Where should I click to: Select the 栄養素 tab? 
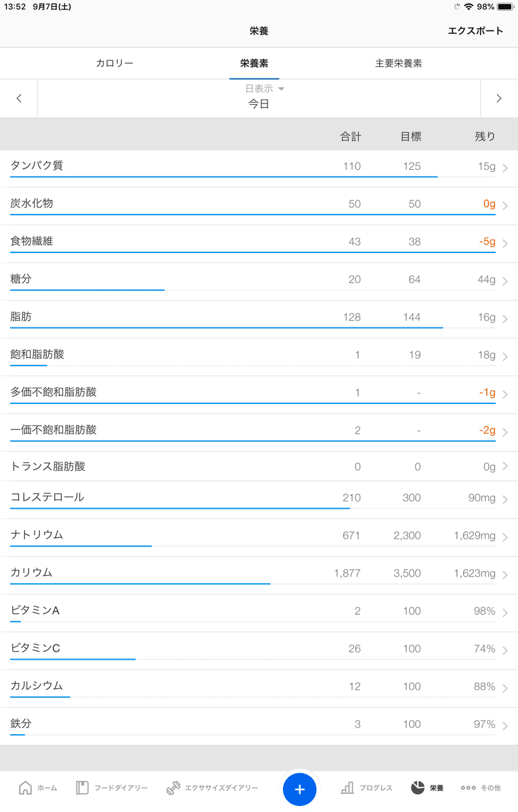coord(254,64)
